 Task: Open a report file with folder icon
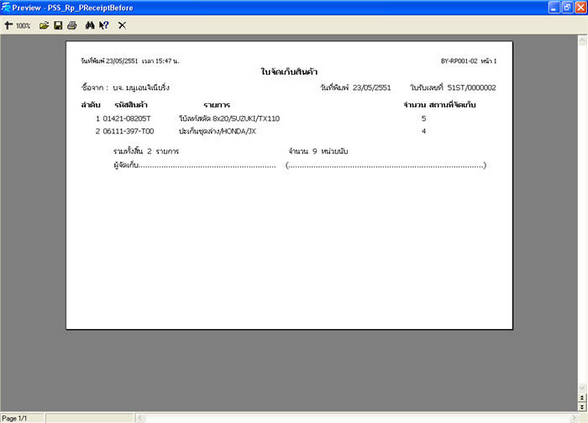tap(44, 25)
